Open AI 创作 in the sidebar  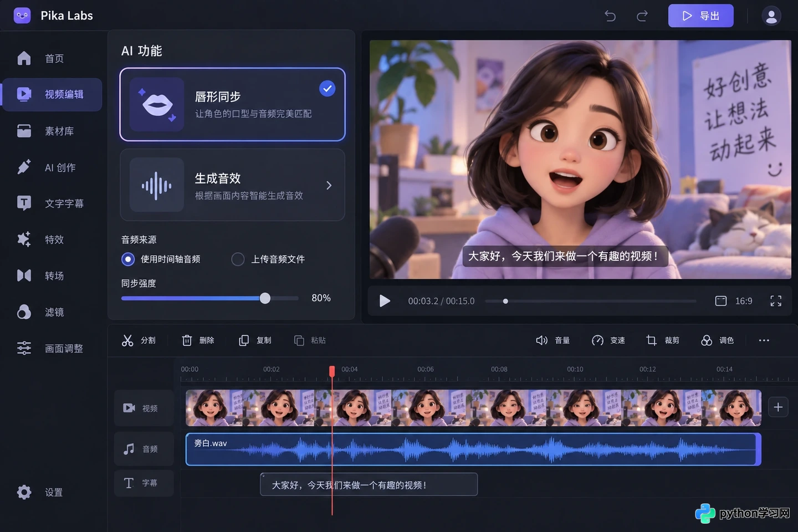(52, 167)
